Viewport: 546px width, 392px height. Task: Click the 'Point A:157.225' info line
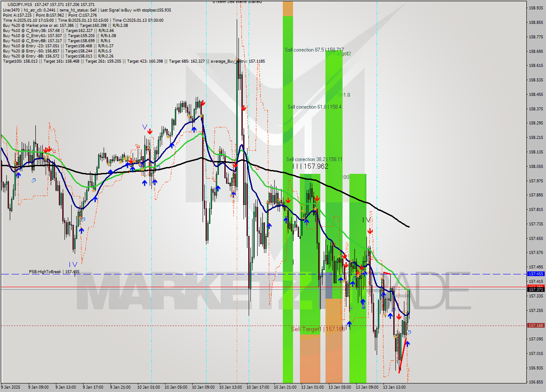[50, 15]
